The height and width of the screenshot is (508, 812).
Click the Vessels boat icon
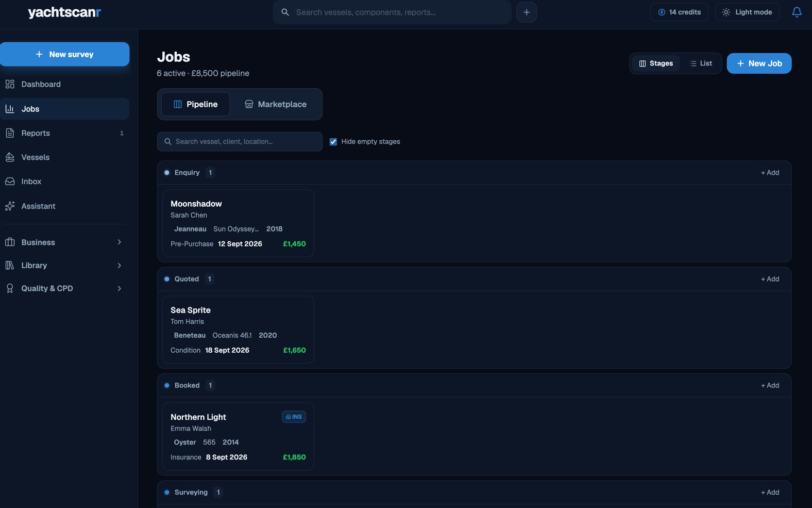coord(10,157)
